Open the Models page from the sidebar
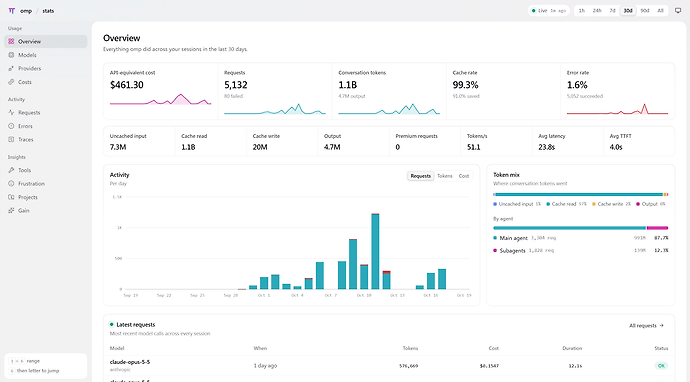This screenshot has width=690, height=382. coord(46,55)
